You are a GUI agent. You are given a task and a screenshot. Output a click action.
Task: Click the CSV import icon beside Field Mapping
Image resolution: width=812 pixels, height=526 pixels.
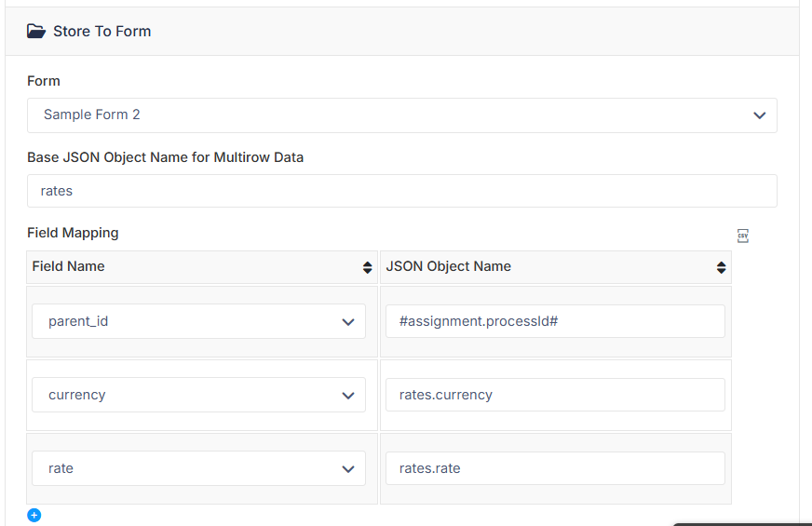click(742, 236)
